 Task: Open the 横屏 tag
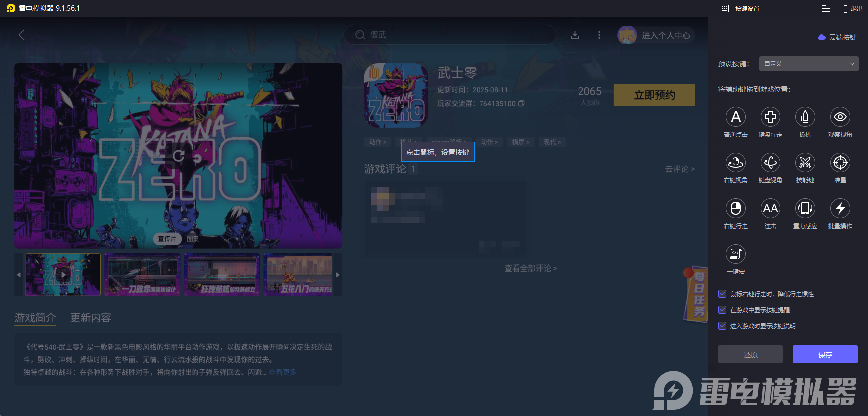[521, 142]
